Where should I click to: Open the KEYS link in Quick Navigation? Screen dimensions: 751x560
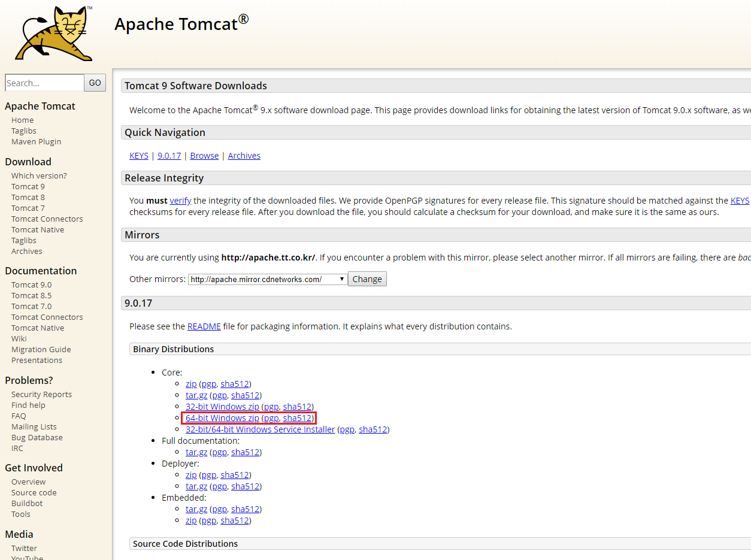click(139, 156)
